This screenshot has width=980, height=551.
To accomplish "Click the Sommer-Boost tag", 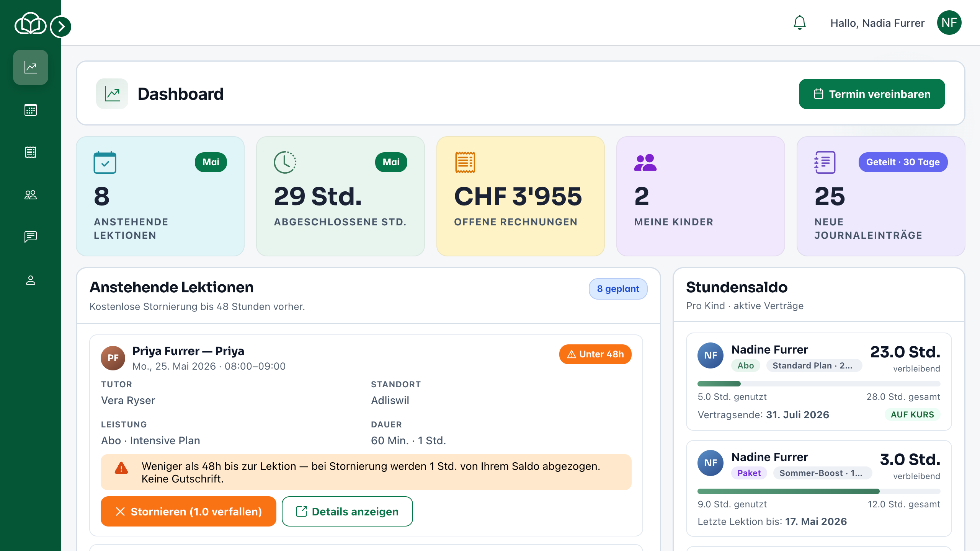I will click(823, 473).
